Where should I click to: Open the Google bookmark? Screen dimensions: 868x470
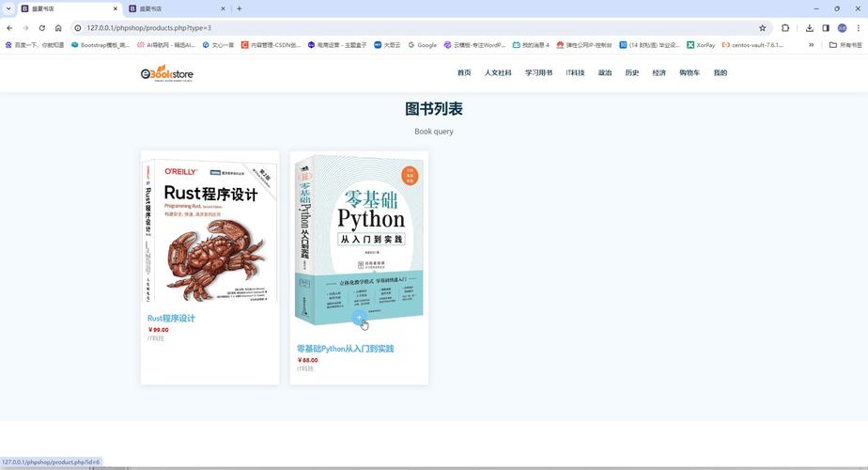click(423, 45)
